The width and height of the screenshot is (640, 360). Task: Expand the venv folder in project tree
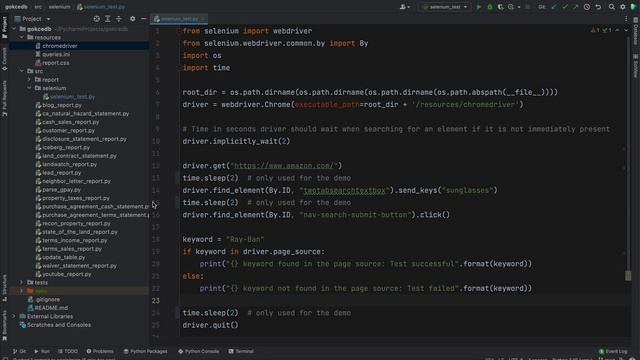click(x=22, y=291)
